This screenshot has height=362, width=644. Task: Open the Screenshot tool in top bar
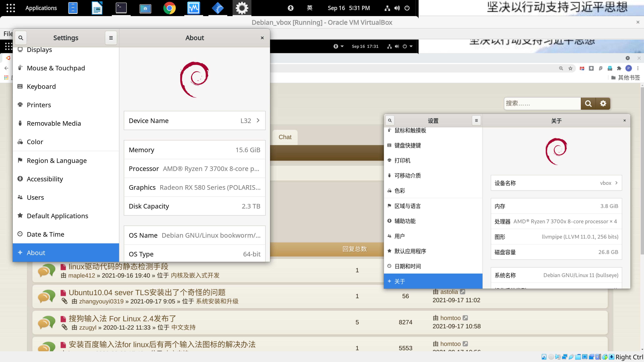[x=145, y=9]
